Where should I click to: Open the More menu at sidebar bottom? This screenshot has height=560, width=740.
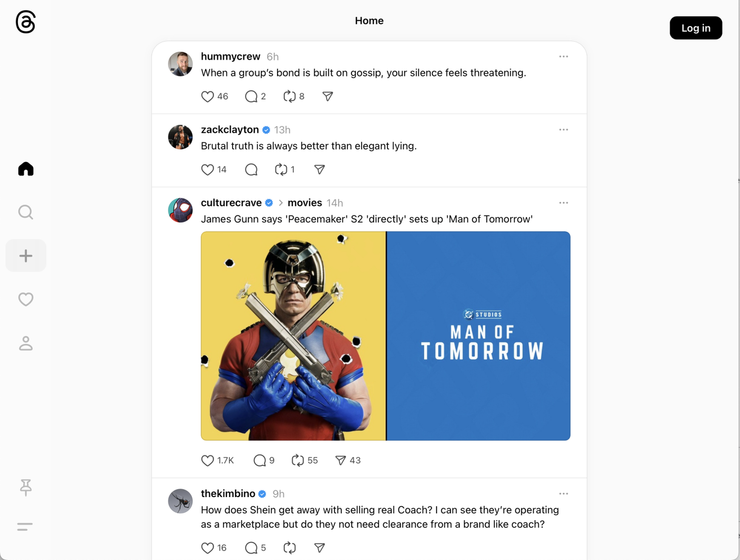tap(25, 527)
